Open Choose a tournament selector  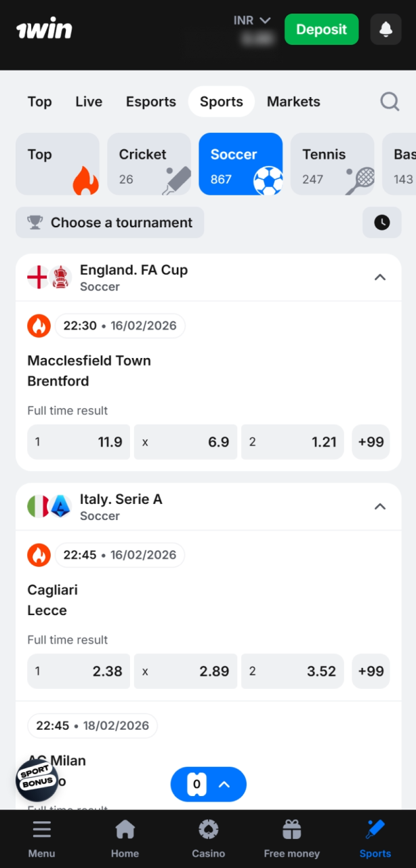tap(109, 222)
